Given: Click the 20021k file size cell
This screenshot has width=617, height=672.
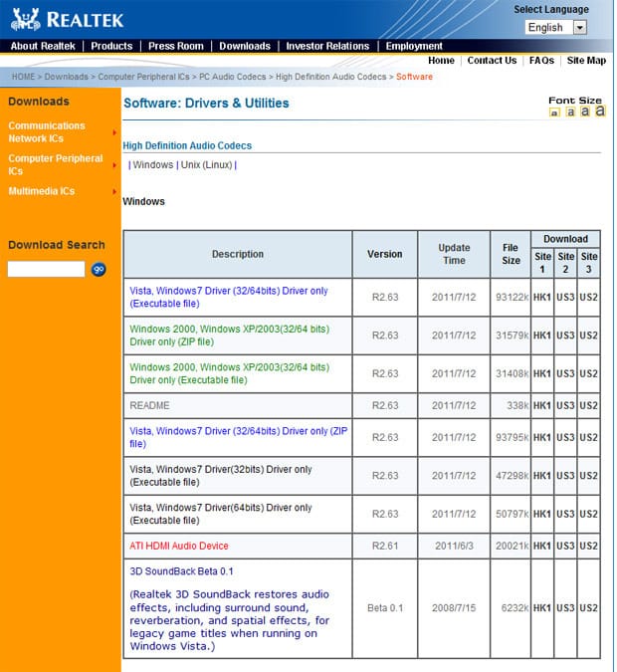Looking at the screenshot, I should (x=511, y=546).
